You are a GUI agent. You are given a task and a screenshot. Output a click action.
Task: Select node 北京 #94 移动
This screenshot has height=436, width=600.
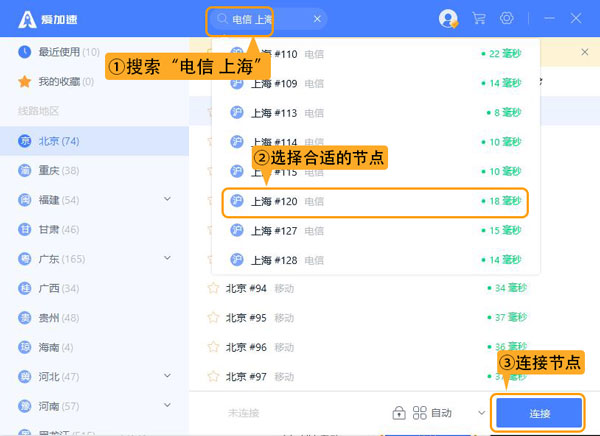pos(394,288)
